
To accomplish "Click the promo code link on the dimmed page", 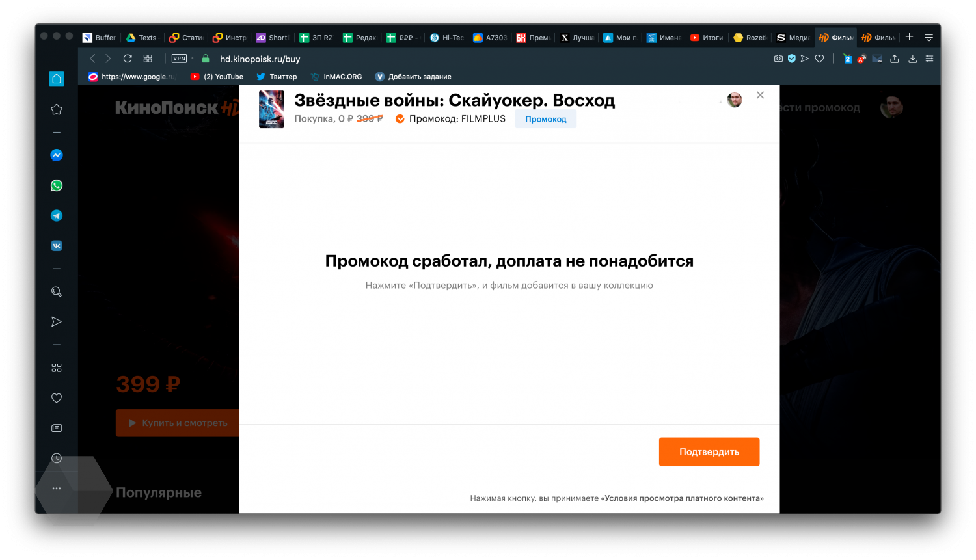I will [820, 108].
